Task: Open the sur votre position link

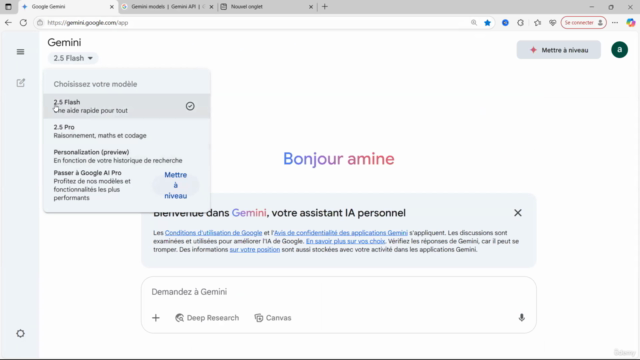Action: pyautogui.click(x=255, y=249)
